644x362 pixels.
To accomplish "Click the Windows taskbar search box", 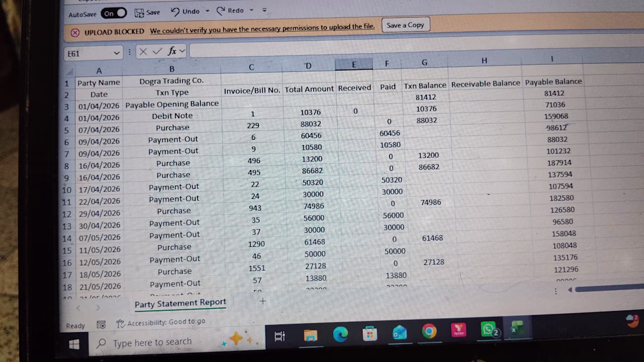I will pyautogui.click(x=177, y=342).
